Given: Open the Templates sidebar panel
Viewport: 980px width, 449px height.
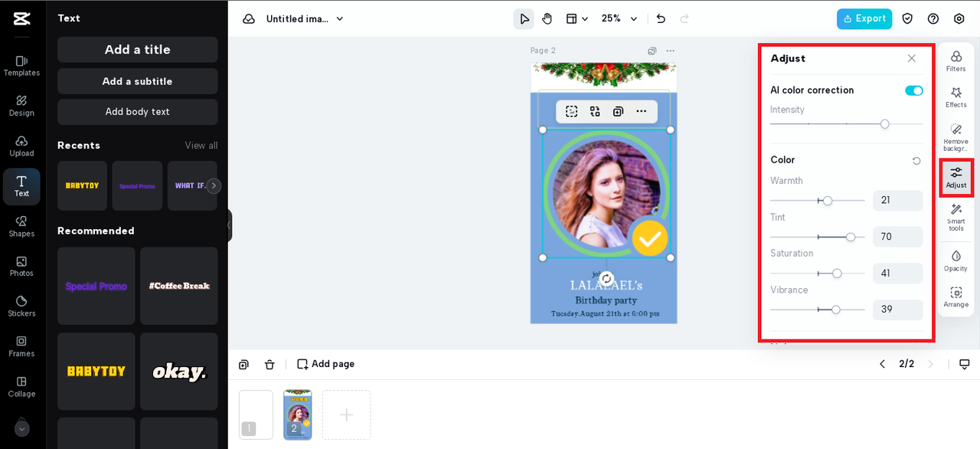Looking at the screenshot, I should [21, 65].
